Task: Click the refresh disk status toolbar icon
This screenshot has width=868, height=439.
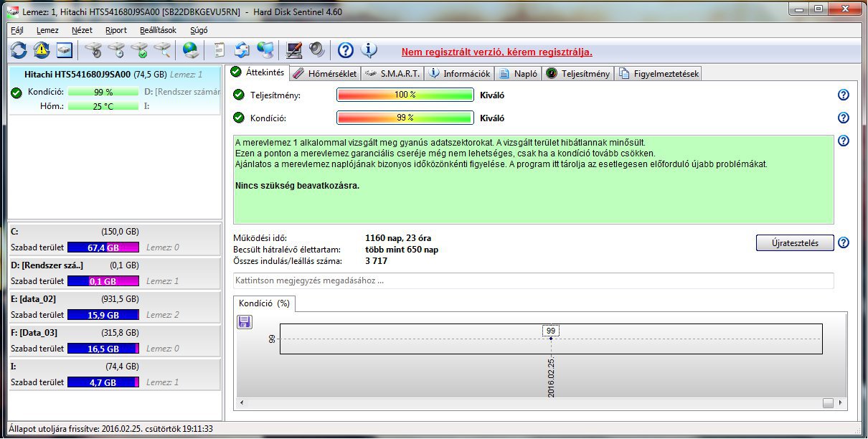Action: coord(18,50)
